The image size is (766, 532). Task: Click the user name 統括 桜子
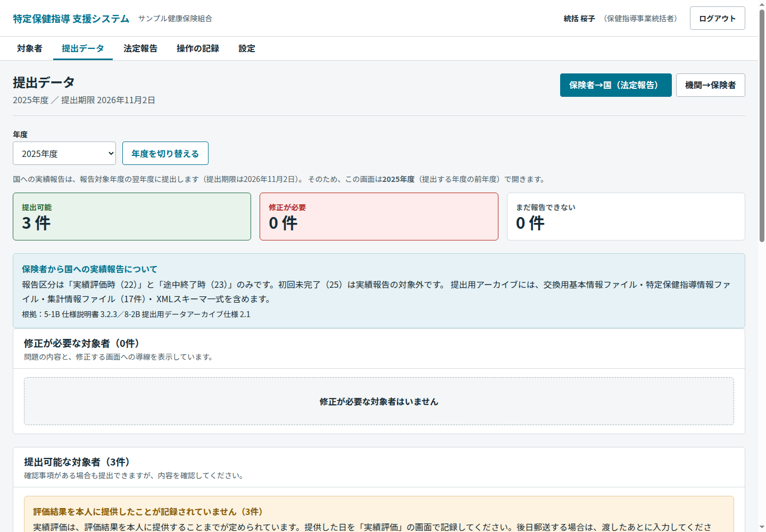point(579,19)
